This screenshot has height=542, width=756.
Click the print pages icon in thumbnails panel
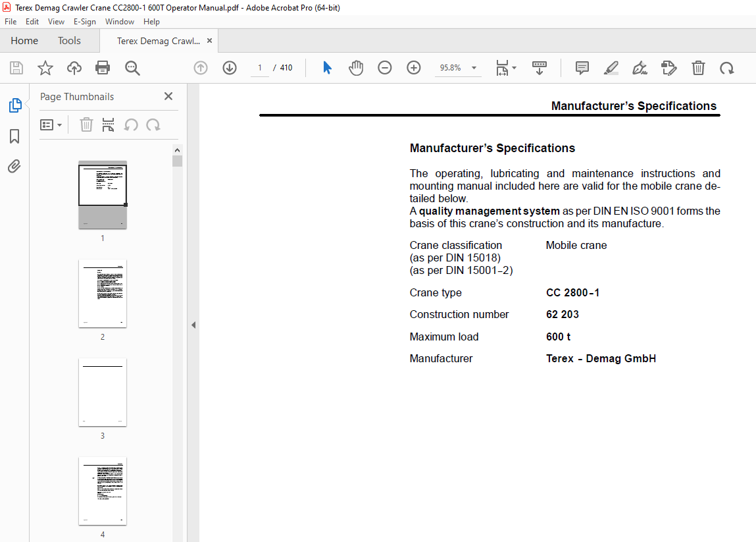(x=108, y=125)
